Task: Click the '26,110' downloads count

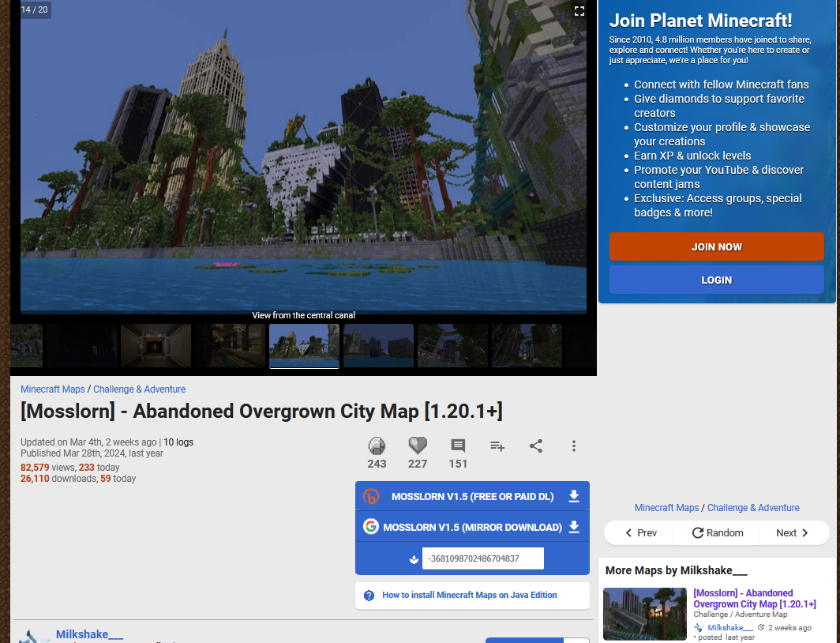Action: point(35,479)
